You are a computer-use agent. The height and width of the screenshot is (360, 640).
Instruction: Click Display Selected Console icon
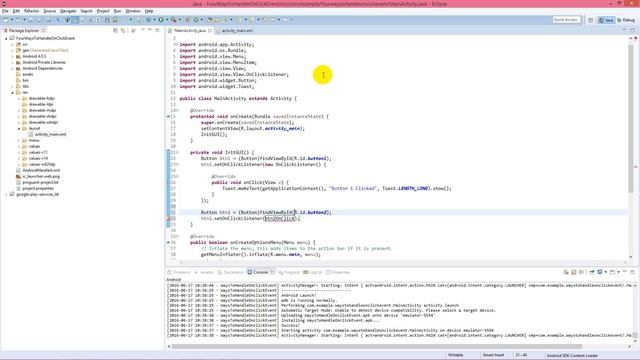(600, 272)
